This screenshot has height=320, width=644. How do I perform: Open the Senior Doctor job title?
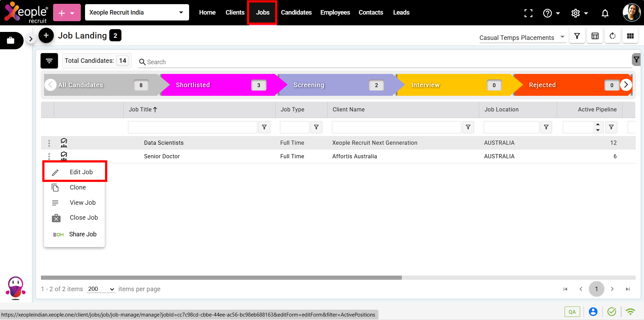point(162,156)
